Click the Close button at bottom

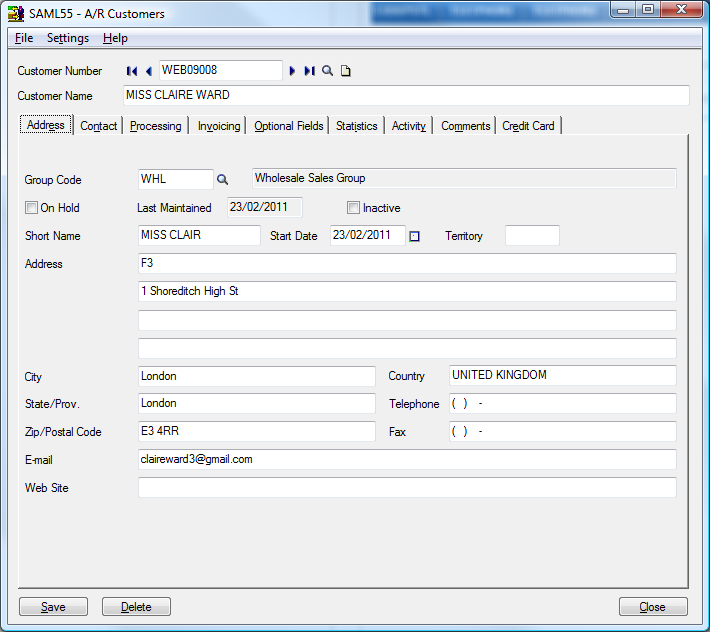point(653,607)
